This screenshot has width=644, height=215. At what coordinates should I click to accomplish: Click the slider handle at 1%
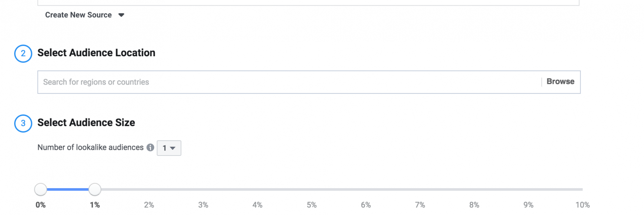[95, 189]
